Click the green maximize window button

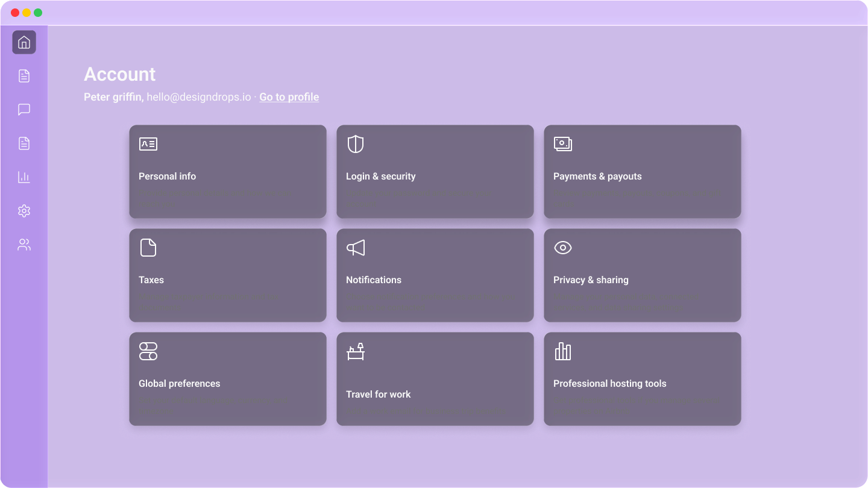click(38, 13)
